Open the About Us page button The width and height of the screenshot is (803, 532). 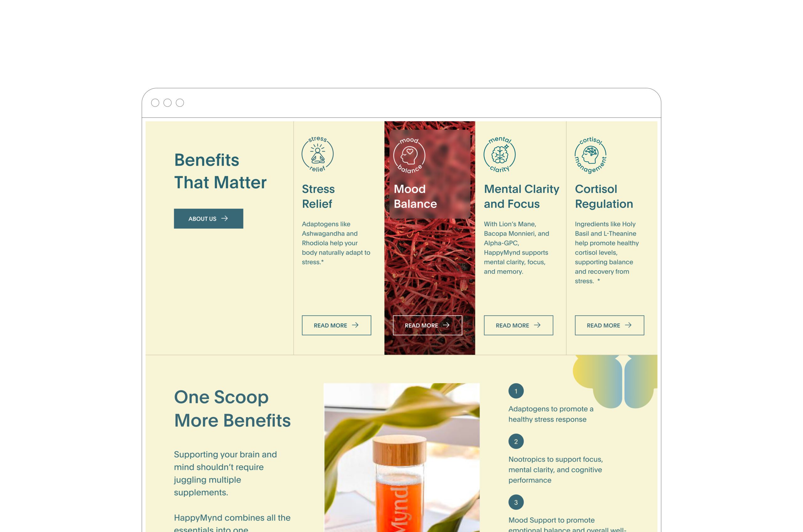click(x=209, y=219)
